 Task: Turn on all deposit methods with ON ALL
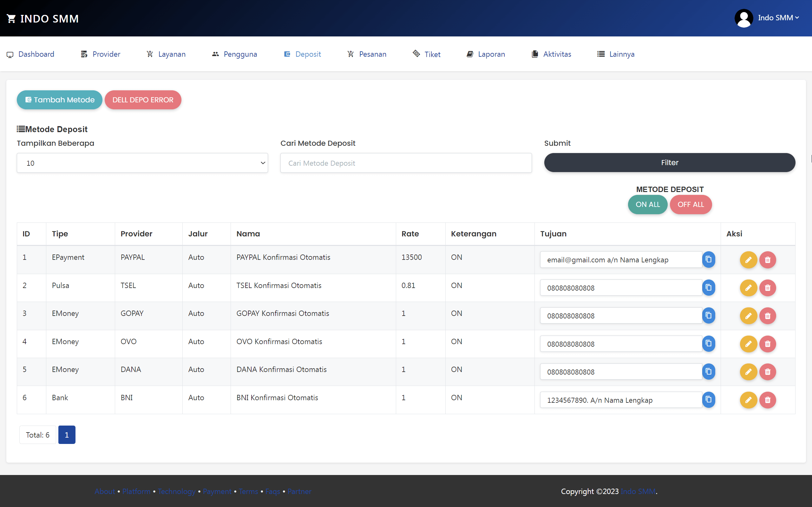[x=647, y=205]
